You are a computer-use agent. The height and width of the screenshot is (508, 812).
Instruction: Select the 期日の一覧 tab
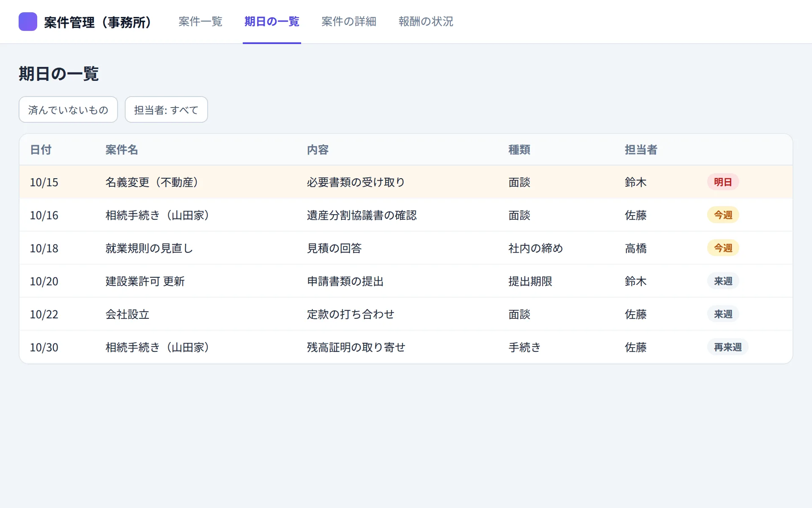(272, 22)
